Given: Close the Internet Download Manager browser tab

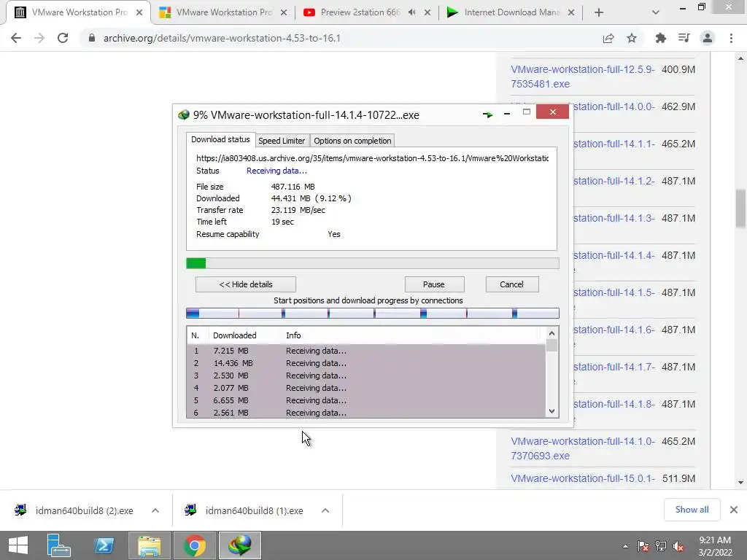Looking at the screenshot, I should (571, 12).
